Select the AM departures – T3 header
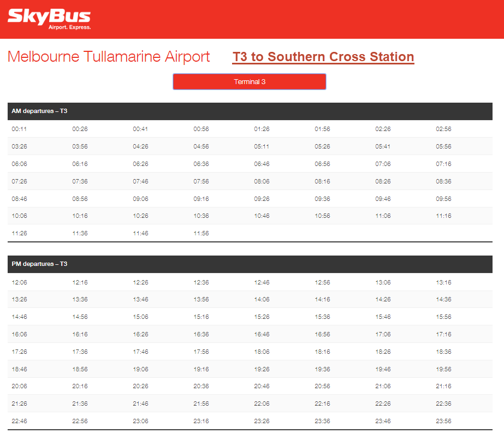Screen dimensions: 504x433 [x=40, y=111]
